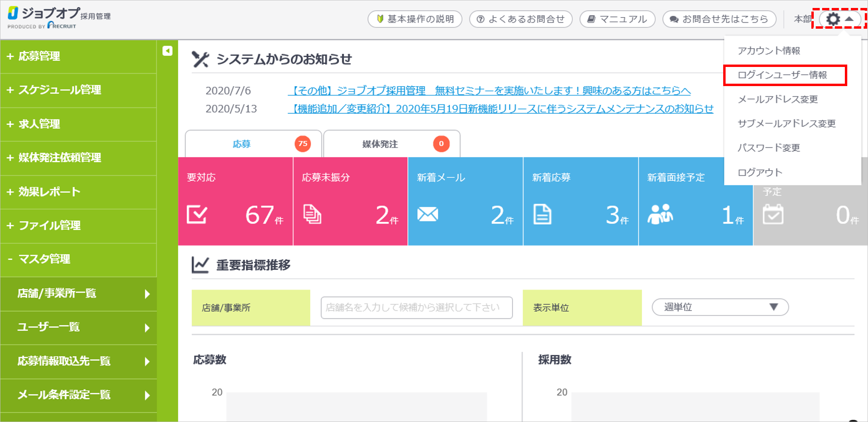
Task: Click the 新着メール envelope icon
Action: click(x=428, y=215)
